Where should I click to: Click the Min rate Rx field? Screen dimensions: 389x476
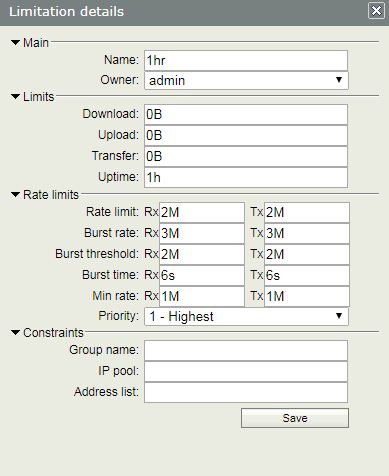click(x=202, y=296)
